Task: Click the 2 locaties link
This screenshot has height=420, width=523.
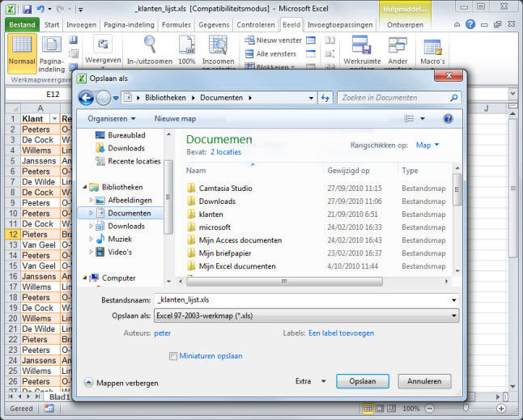Action: click(226, 152)
